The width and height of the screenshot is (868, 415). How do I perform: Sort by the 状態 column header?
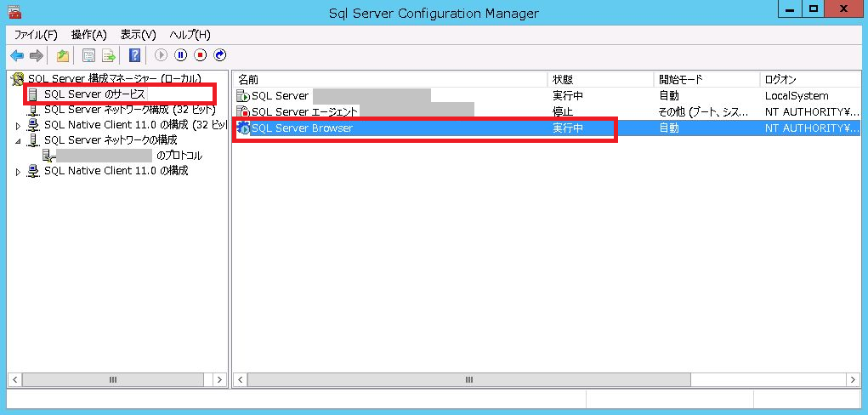click(x=600, y=80)
